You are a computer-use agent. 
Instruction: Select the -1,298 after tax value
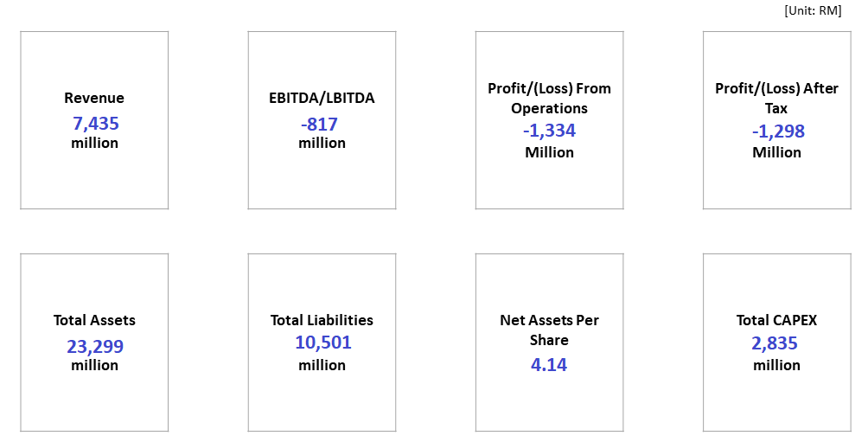[x=778, y=131]
